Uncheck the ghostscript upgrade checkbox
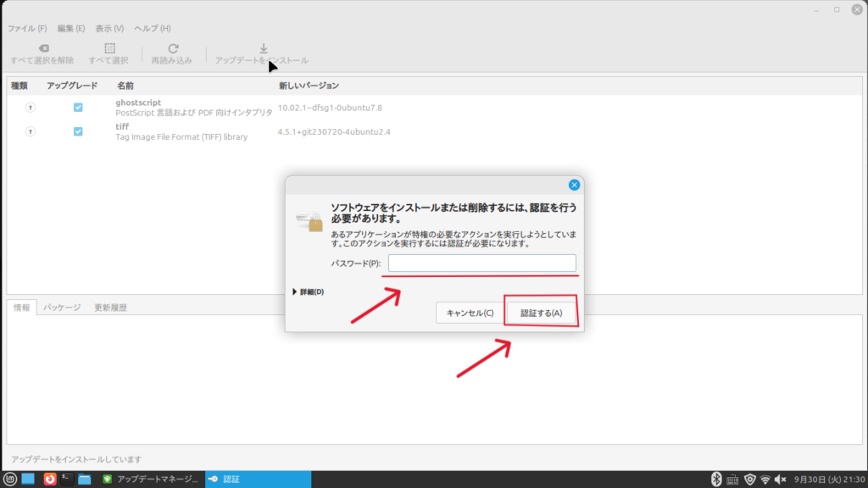This screenshot has width=868, height=488. [x=78, y=108]
